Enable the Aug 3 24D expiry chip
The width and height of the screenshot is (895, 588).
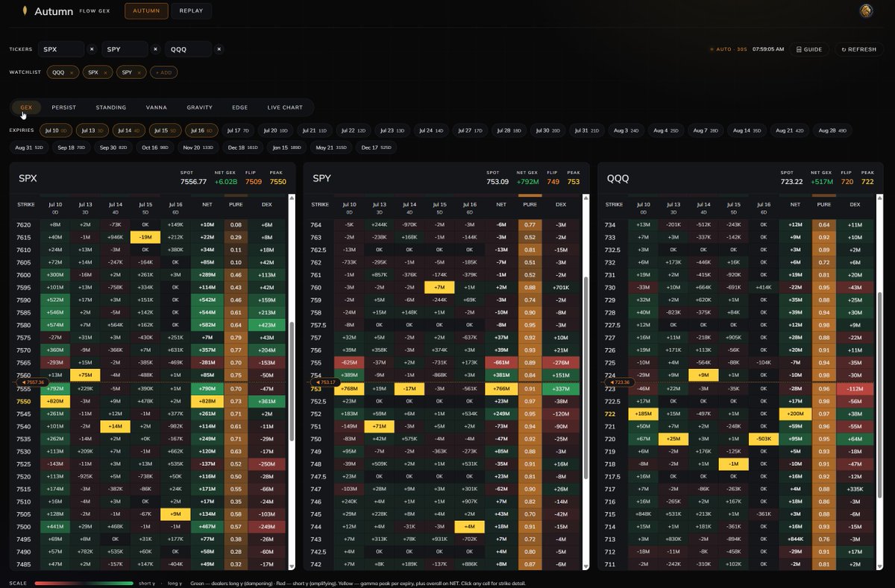(x=626, y=130)
